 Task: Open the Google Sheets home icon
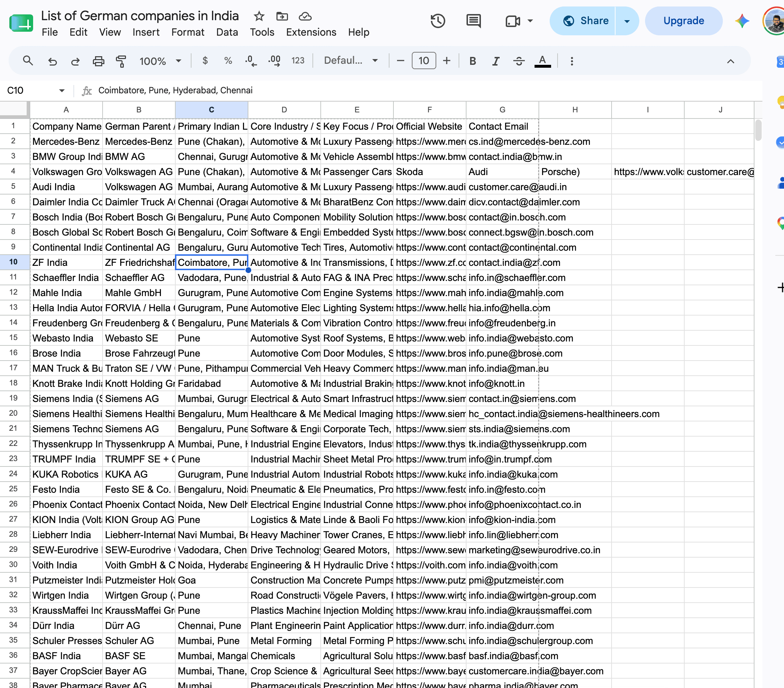pyautogui.click(x=21, y=23)
